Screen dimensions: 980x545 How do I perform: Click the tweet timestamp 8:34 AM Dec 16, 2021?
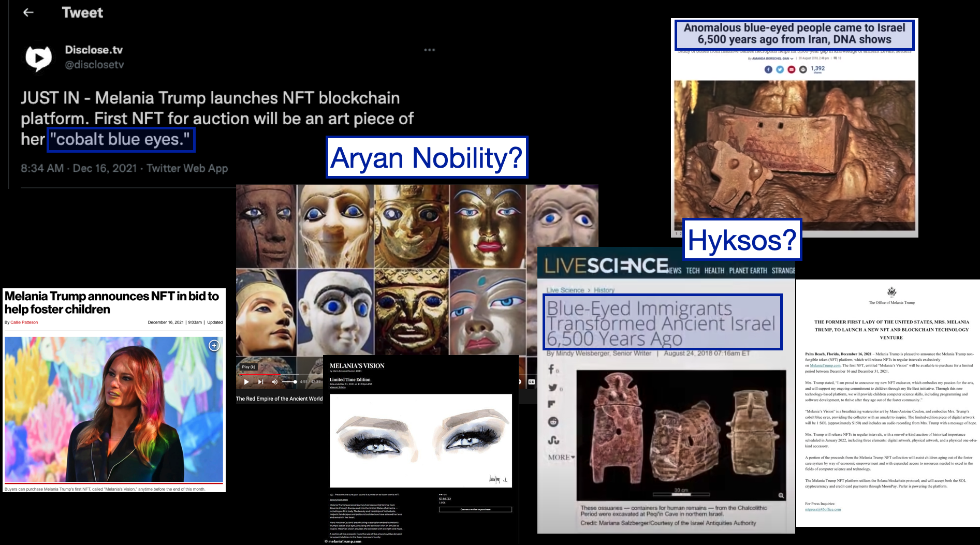click(x=79, y=168)
